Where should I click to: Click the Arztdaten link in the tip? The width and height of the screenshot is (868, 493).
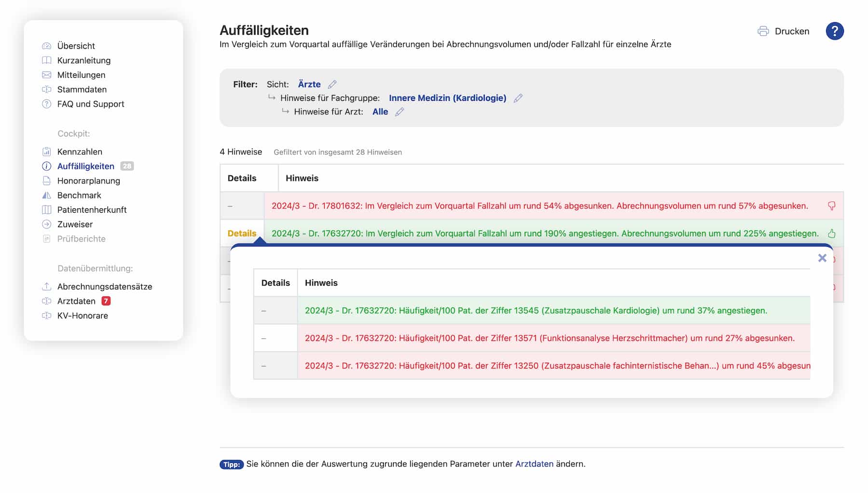tap(534, 464)
